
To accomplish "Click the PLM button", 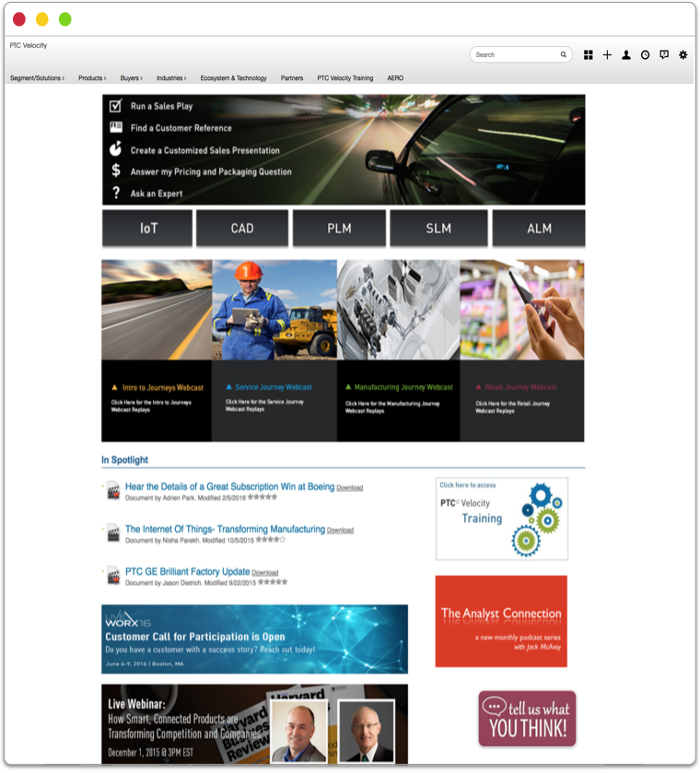I will coord(339,228).
